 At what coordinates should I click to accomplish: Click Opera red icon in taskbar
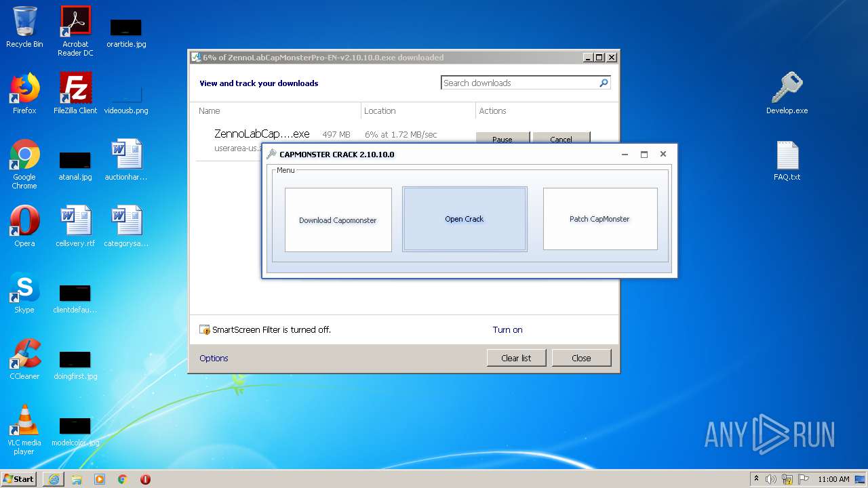tap(145, 479)
